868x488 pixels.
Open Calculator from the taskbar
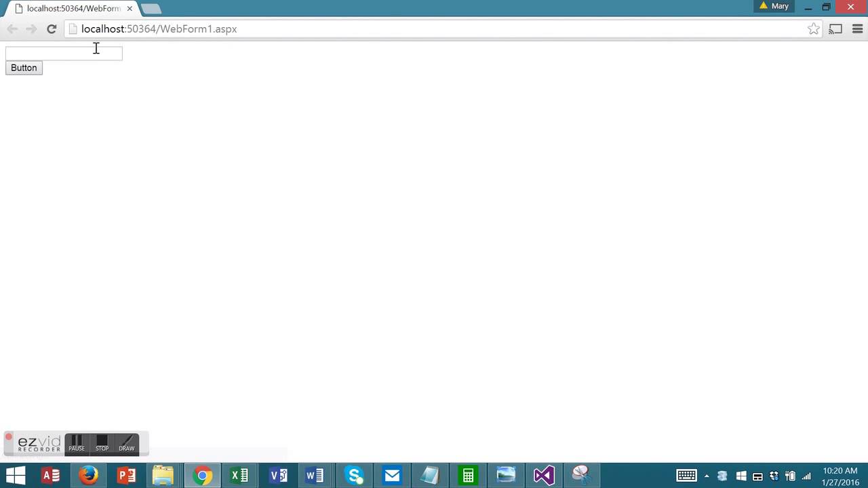pos(468,476)
